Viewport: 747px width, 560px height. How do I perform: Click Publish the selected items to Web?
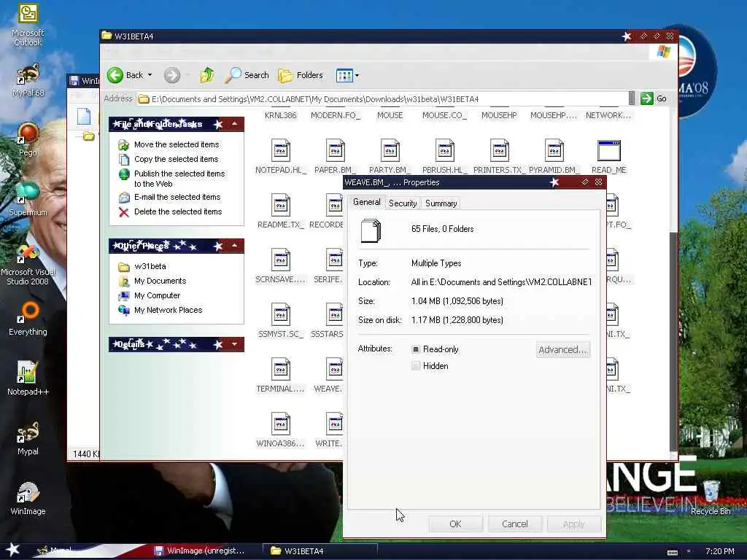[179, 179]
